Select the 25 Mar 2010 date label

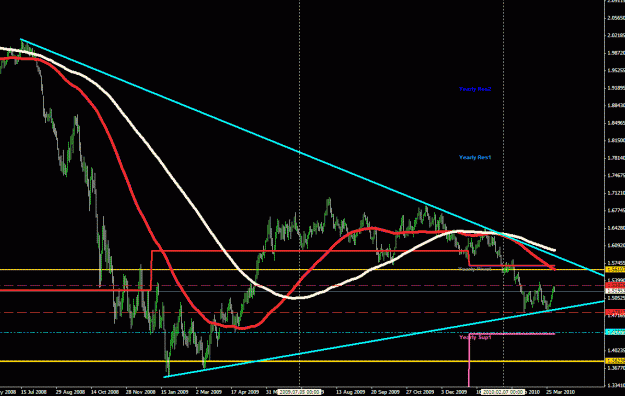(560, 392)
